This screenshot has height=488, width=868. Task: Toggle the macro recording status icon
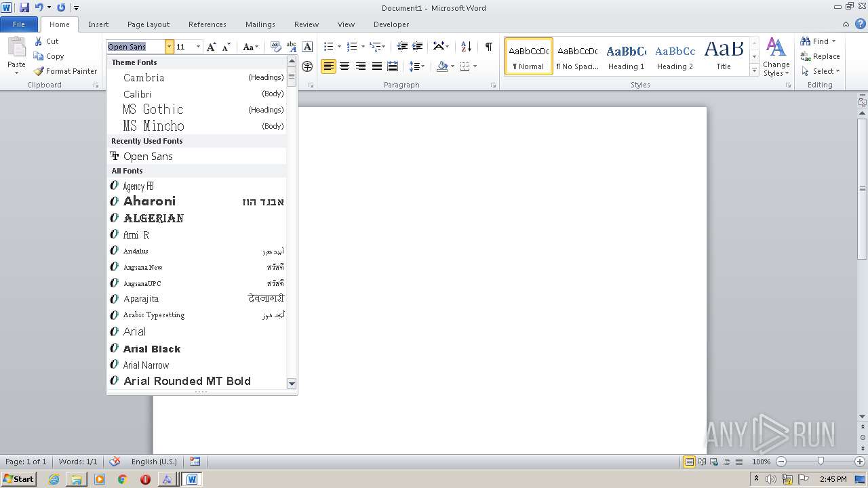tap(195, 462)
